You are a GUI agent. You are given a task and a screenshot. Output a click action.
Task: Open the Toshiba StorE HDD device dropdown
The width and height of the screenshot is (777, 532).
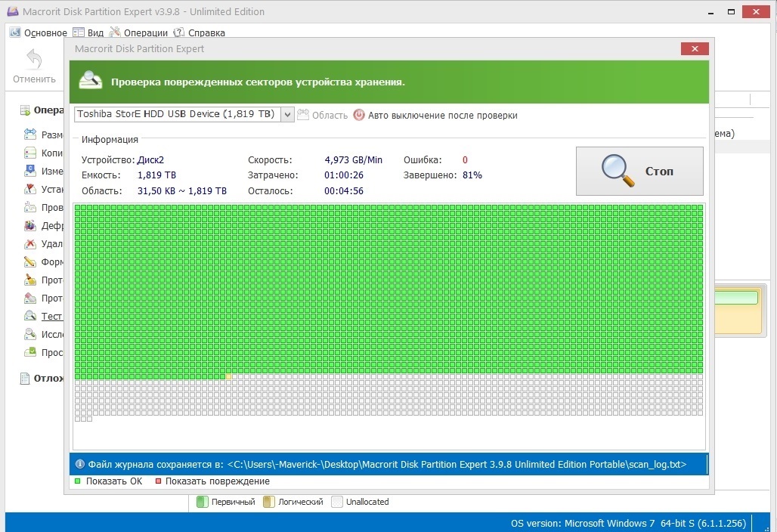pyautogui.click(x=287, y=114)
